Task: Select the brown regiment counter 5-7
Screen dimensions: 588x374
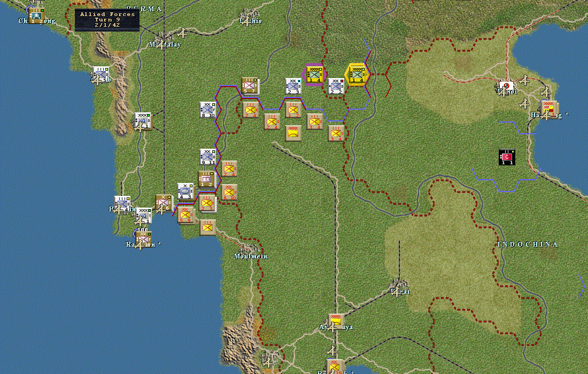Action: coord(250,86)
